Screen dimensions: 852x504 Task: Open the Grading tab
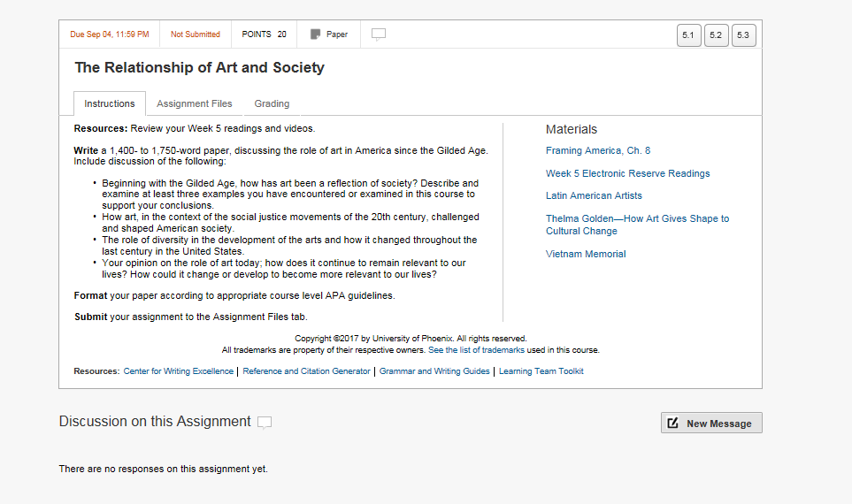pyautogui.click(x=272, y=103)
